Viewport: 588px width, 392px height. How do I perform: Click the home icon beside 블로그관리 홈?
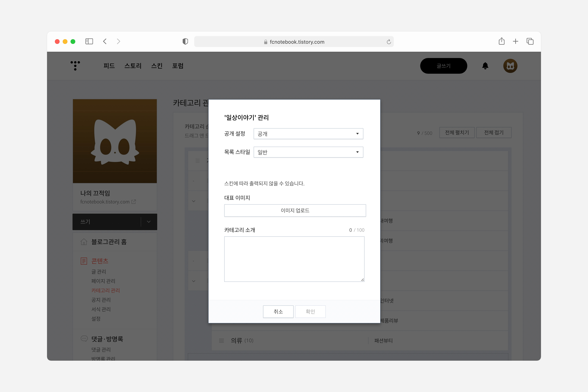(x=84, y=242)
